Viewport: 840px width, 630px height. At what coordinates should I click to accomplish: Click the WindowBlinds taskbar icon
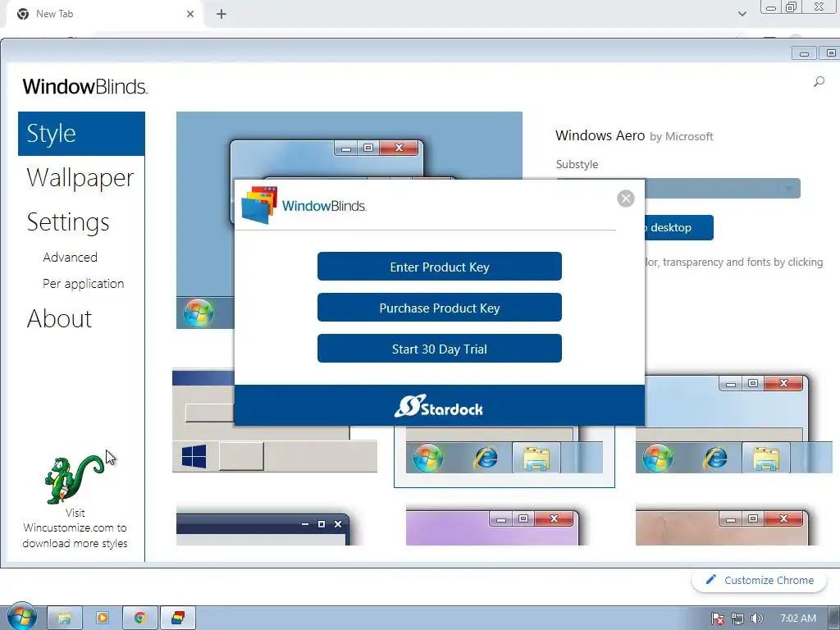(178, 618)
